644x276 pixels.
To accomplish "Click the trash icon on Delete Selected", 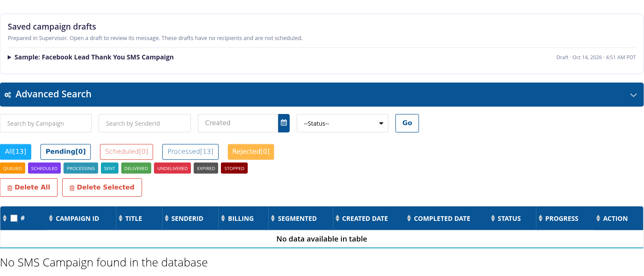I will 72,188.
